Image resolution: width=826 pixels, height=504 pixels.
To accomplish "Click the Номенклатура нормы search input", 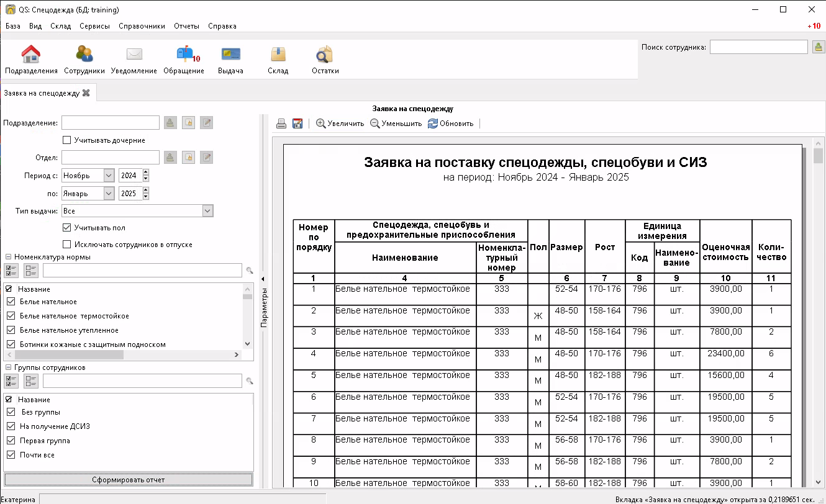I will [142, 271].
